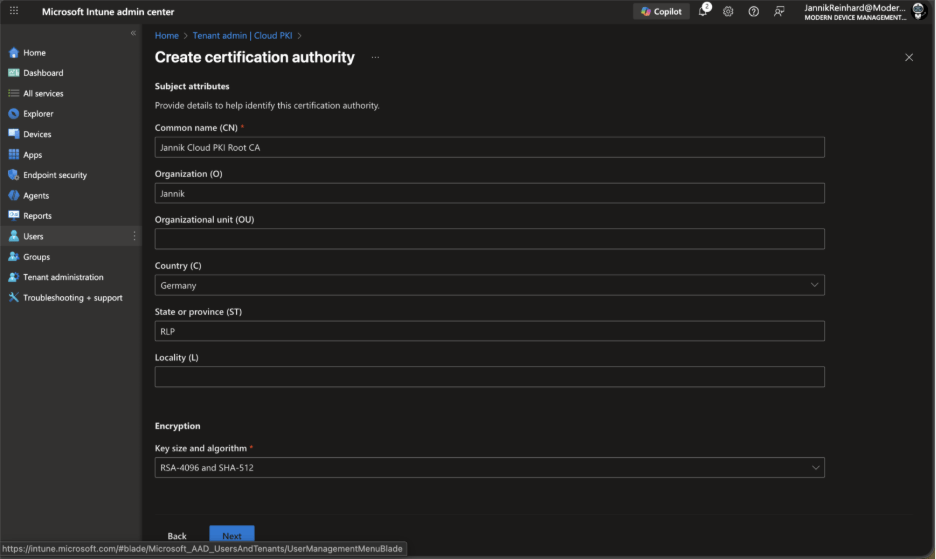
Task: Click the Home breadcrumb link
Action: (x=166, y=36)
